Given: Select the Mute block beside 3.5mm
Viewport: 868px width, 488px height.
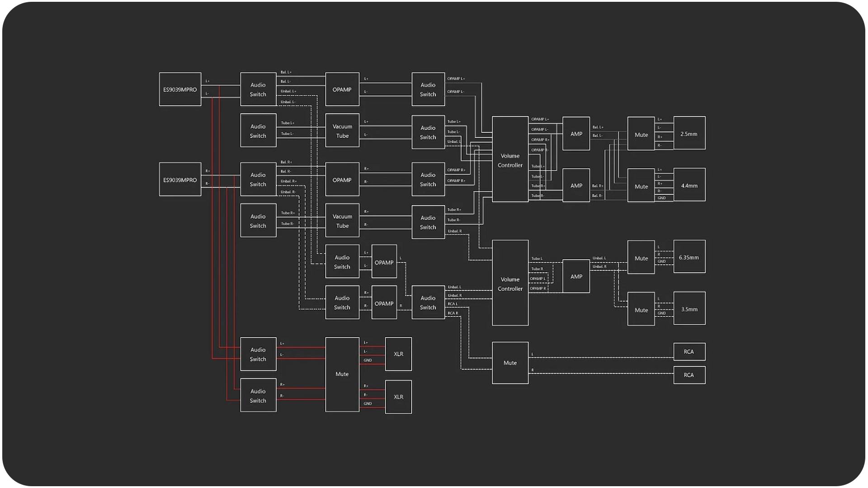Looking at the screenshot, I should tap(641, 310).
